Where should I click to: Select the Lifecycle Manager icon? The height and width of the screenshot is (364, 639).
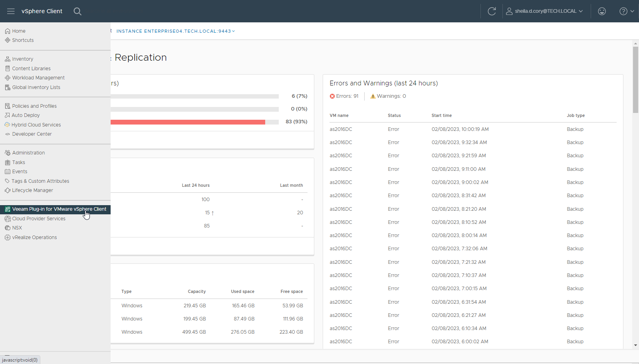(x=7, y=190)
